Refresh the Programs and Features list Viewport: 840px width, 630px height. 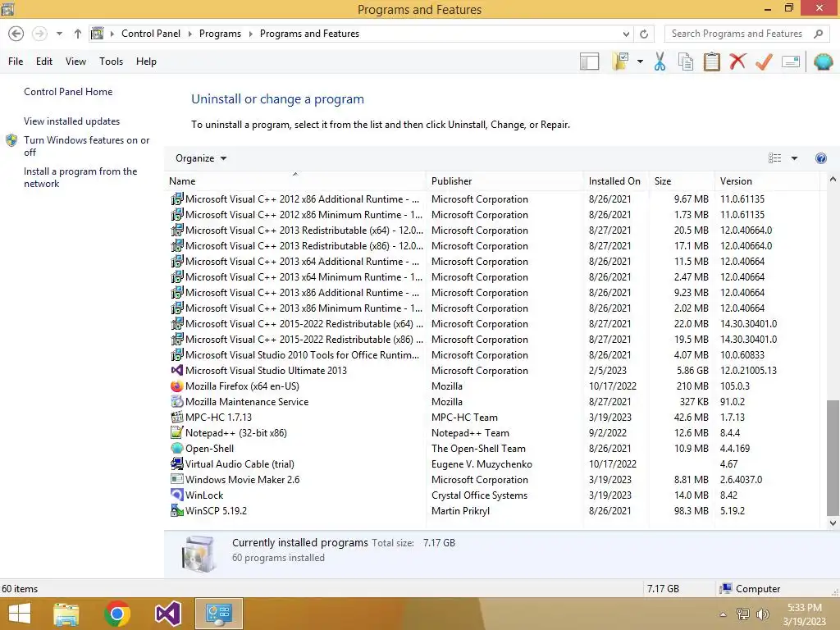[x=644, y=34]
